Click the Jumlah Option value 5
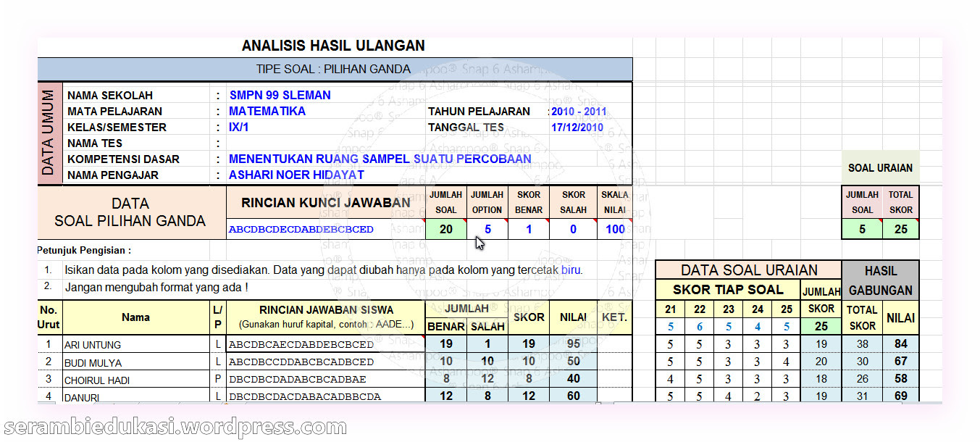The width and height of the screenshot is (980, 442). [x=487, y=229]
